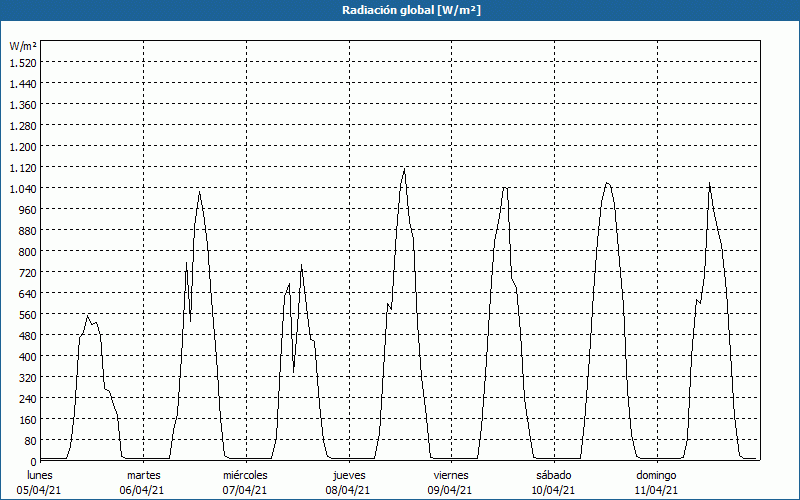Click the 80 y-axis value

[x=31, y=441]
